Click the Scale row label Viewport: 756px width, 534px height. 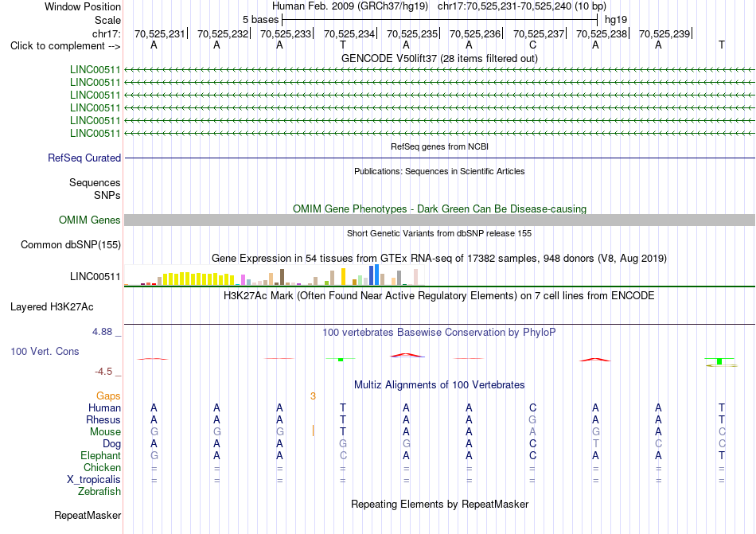108,20
